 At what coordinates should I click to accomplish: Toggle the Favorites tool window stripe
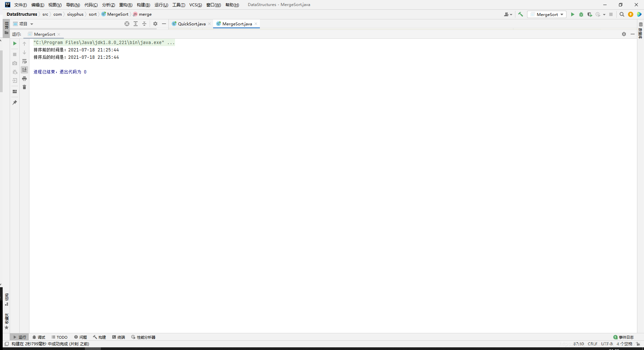[x=7, y=321]
